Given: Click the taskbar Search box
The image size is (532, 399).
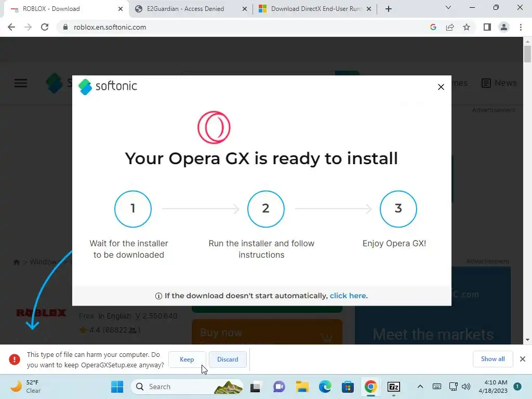Looking at the screenshot, I should (x=187, y=387).
